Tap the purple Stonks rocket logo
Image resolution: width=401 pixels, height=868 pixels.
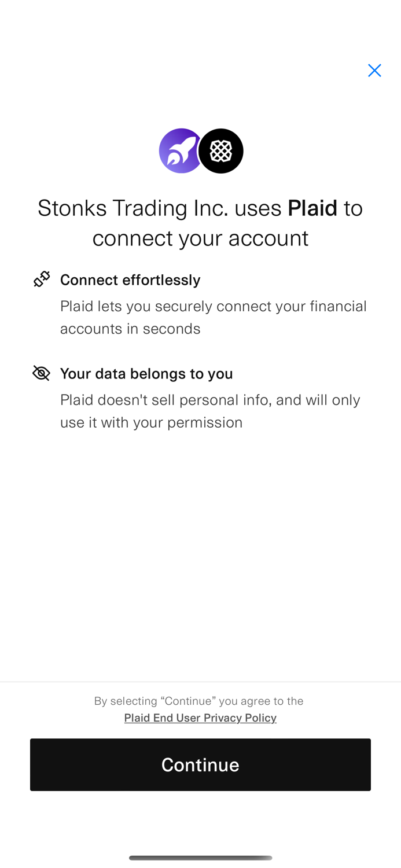click(179, 151)
